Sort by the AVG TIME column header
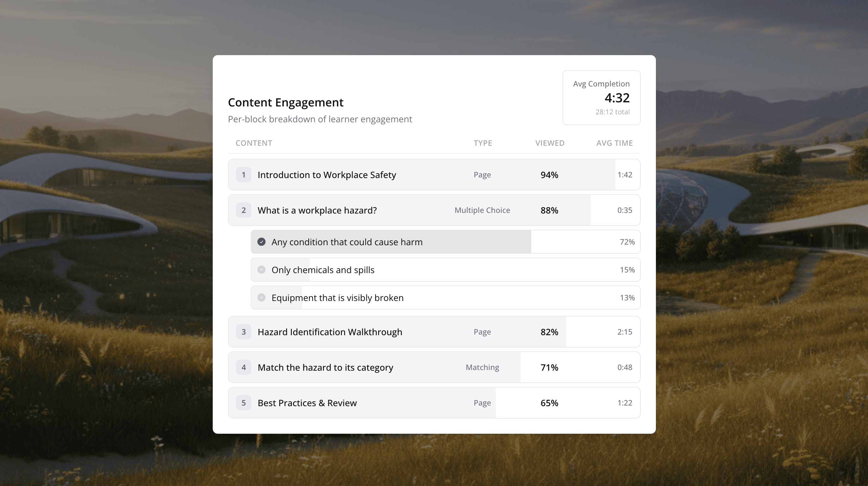 (614, 143)
